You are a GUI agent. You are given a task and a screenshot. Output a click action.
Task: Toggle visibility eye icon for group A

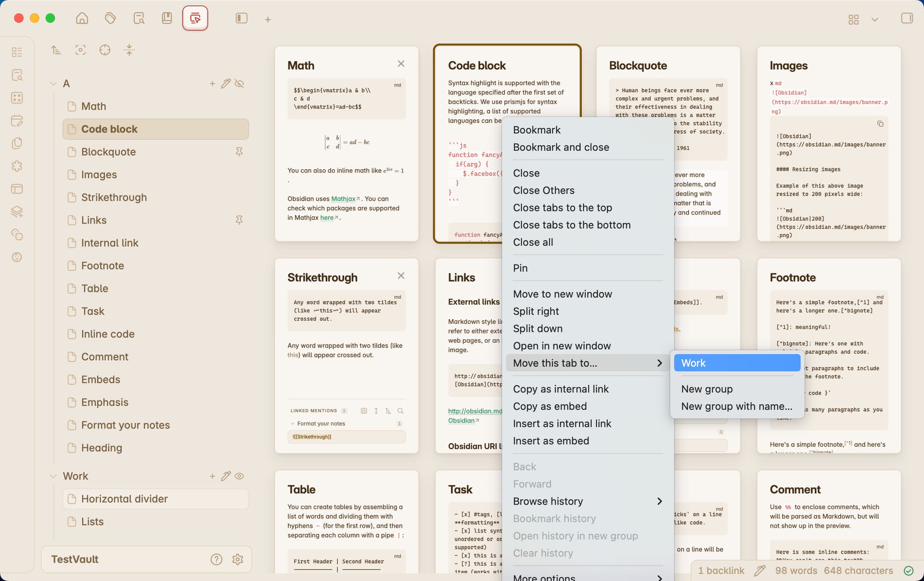pos(239,84)
